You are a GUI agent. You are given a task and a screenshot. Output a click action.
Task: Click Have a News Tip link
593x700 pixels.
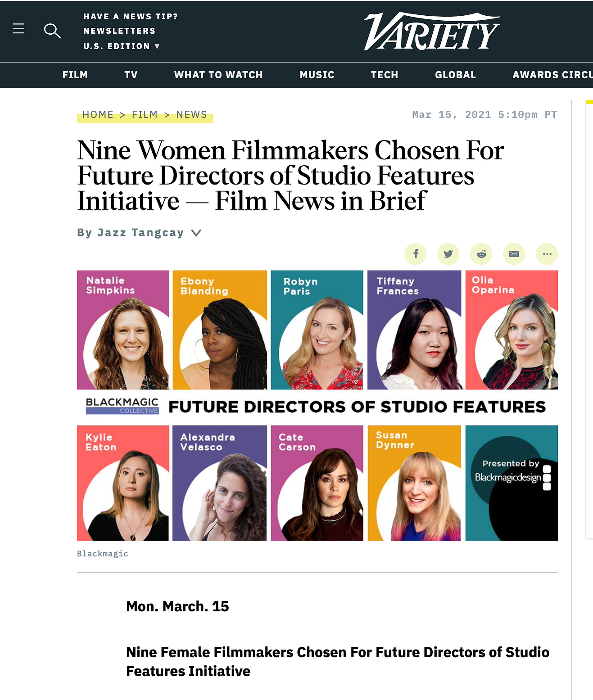click(x=131, y=16)
